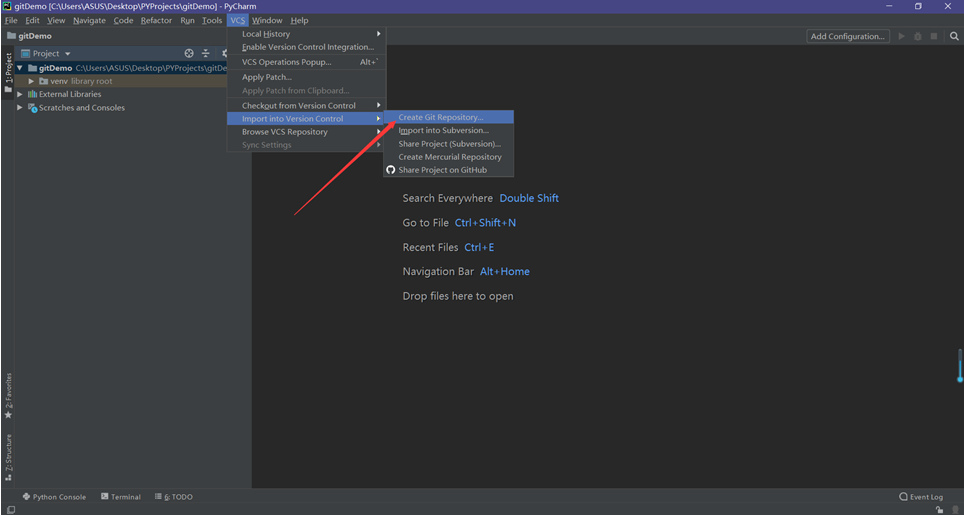This screenshot has width=964, height=515.
Task: Choose Import into Subversion...
Action: tap(448, 130)
